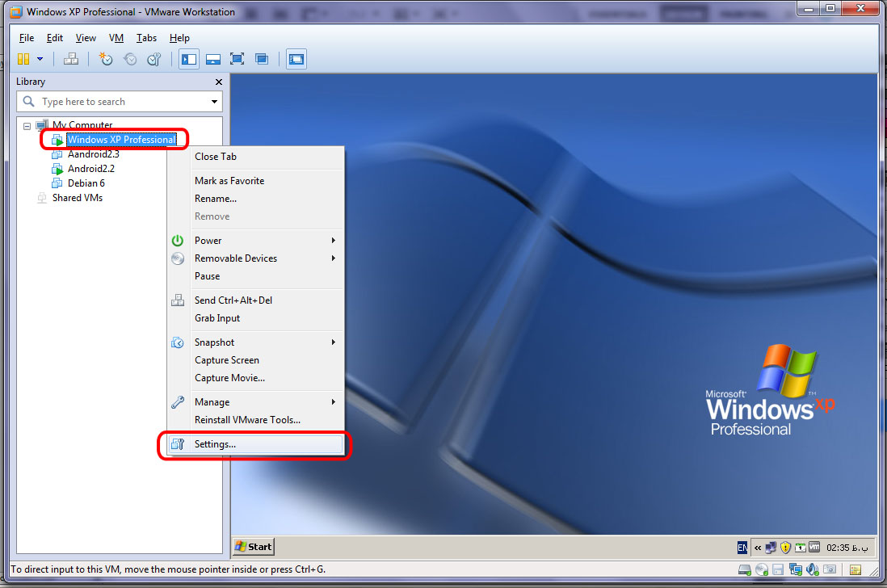Image resolution: width=887 pixels, height=588 pixels.
Task: Click the network adapter status bar icon
Action: 794,570
